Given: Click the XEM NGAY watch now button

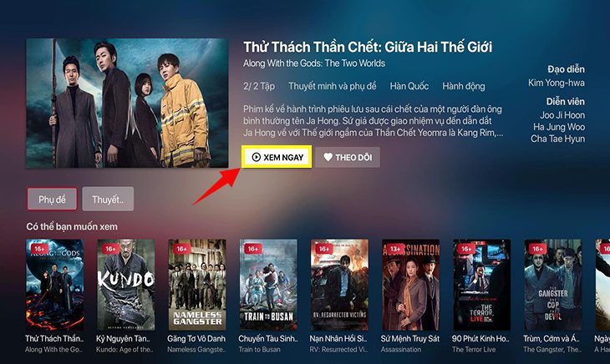Looking at the screenshot, I should 277,157.
